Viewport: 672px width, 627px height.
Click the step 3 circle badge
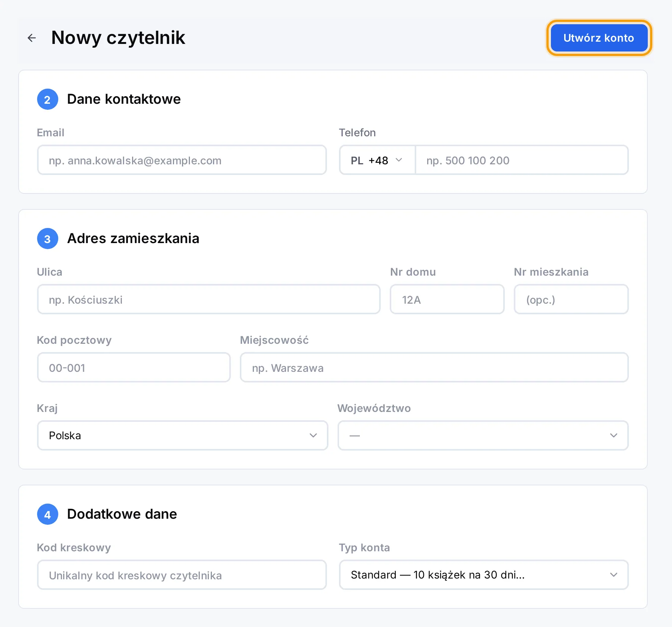(48, 239)
